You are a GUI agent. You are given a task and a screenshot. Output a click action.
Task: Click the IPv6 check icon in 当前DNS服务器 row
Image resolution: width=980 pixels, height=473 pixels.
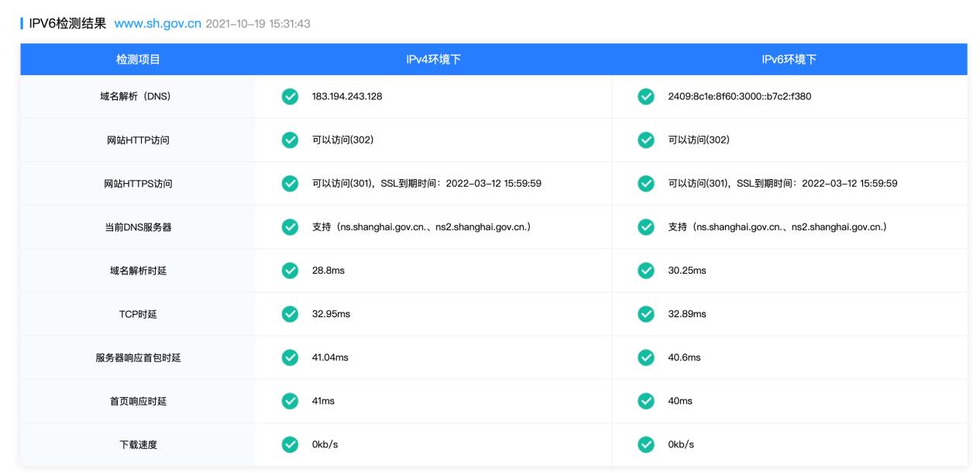[645, 227]
